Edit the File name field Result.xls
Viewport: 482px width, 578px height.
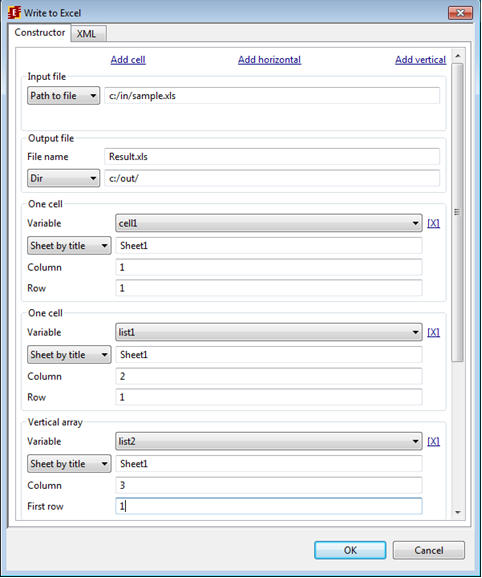pyautogui.click(x=272, y=157)
